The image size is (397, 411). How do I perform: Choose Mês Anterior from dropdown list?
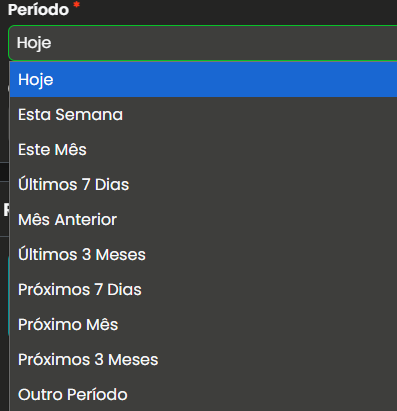pyautogui.click(x=203, y=220)
